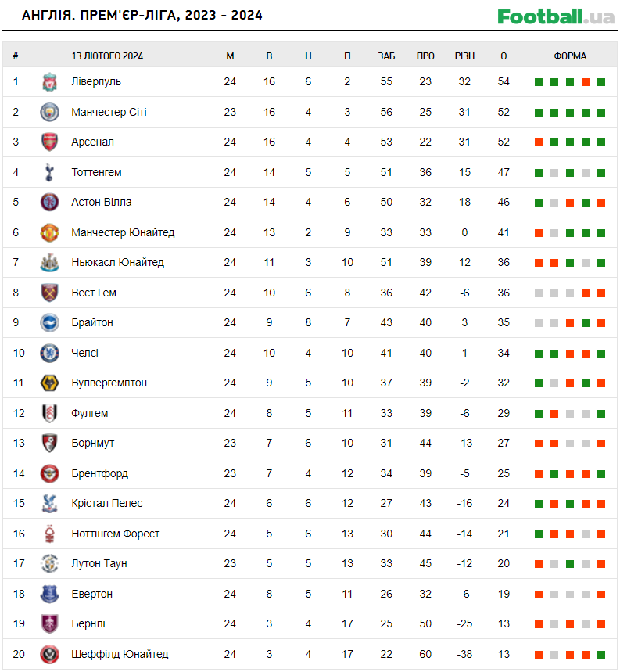Click the Arsenal club crest
The width and height of the screenshot is (620, 672).
pyautogui.click(x=49, y=142)
